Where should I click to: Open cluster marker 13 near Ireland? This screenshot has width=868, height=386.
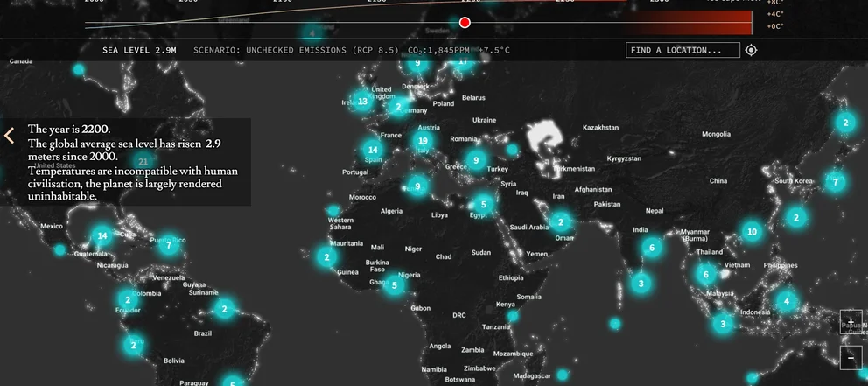point(362,102)
